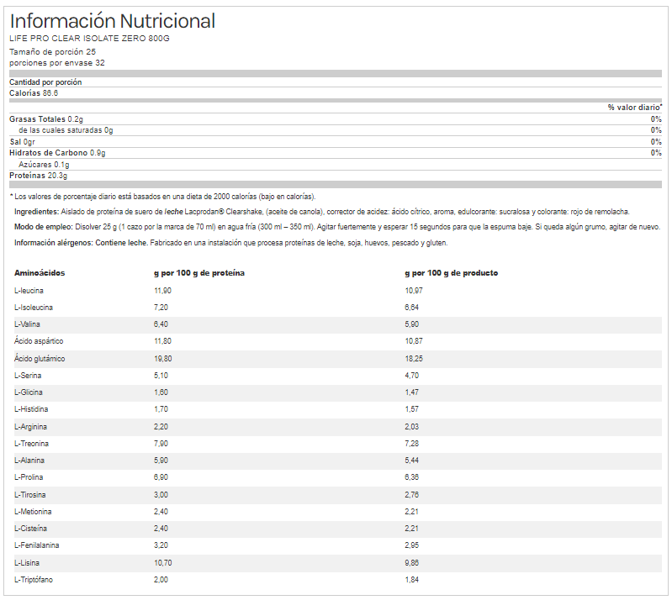The image size is (672, 616).
Task: Click the product name LIFE PRO CLEAR ISOLATE ZERO 800G
Action: [x=93, y=39]
